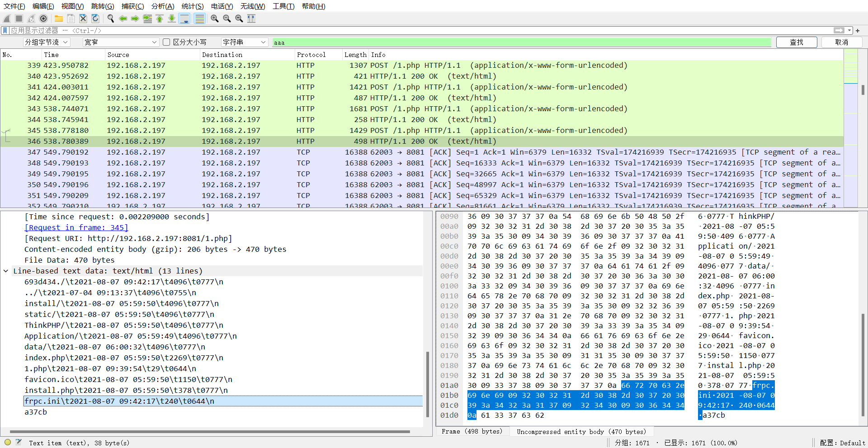Viewport: 868px width, 448px height.
Task: Open the find packet magnifier tool
Action: 111,19
